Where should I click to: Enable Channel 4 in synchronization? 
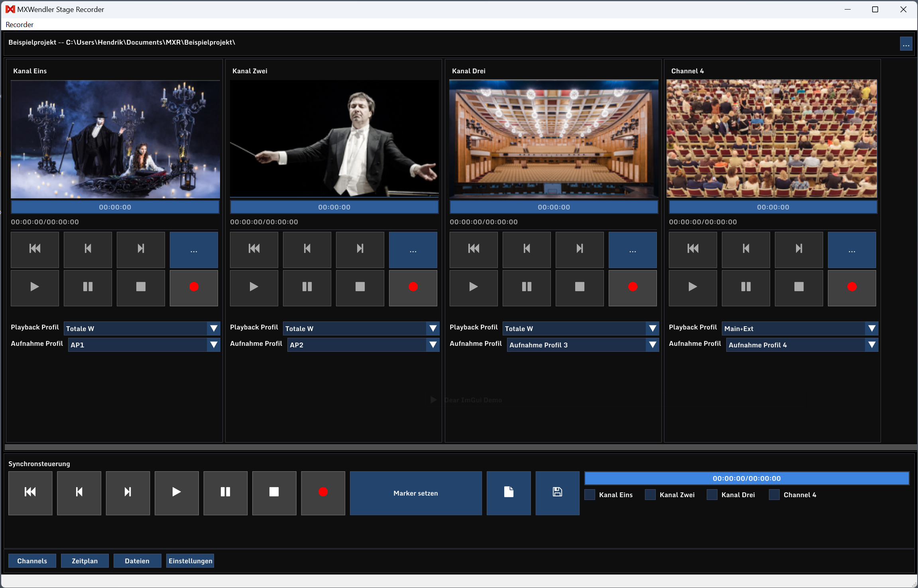775,494
